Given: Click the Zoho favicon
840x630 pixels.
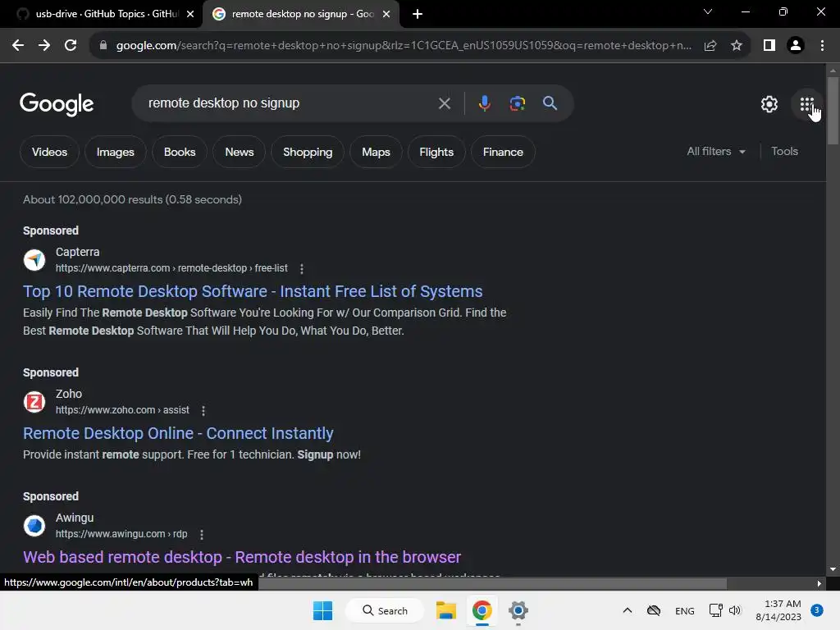Looking at the screenshot, I should [x=34, y=402].
